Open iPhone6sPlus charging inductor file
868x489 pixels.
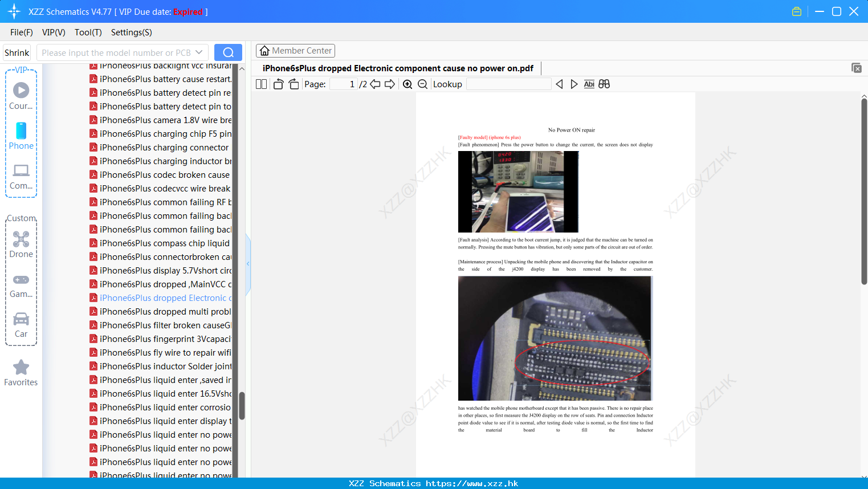pos(160,161)
